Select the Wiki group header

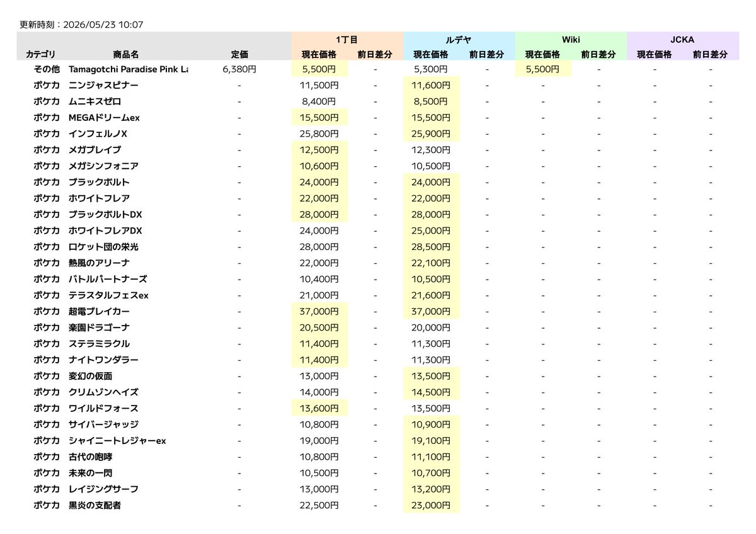tap(571, 39)
